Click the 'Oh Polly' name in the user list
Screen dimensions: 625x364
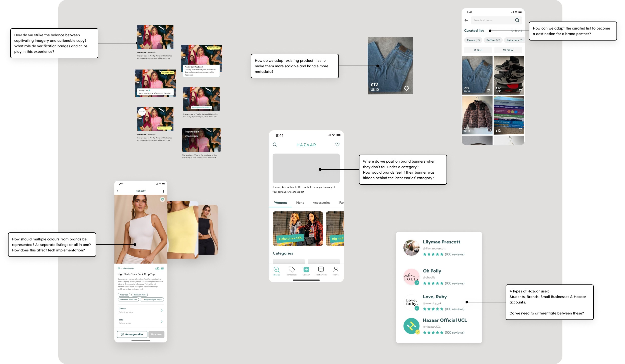pyautogui.click(x=432, y=271)
